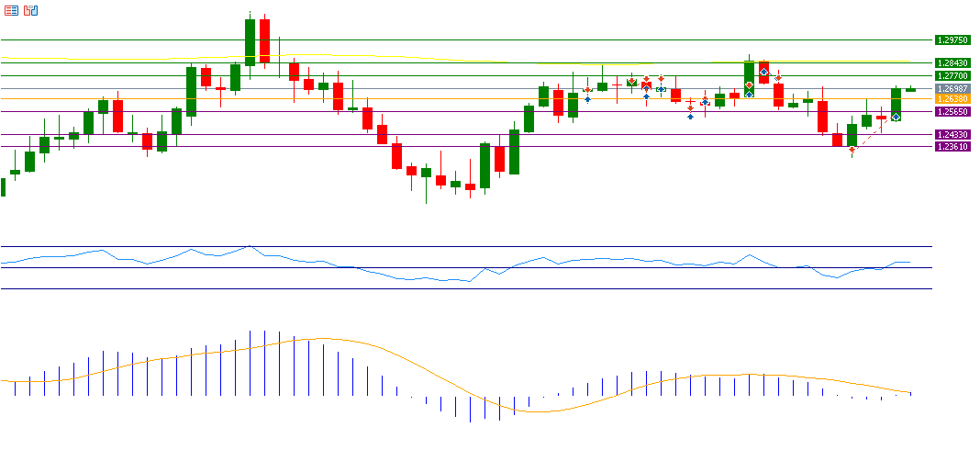
Task: Select the purple 1.25650 price label
Action: pos(952,111)
